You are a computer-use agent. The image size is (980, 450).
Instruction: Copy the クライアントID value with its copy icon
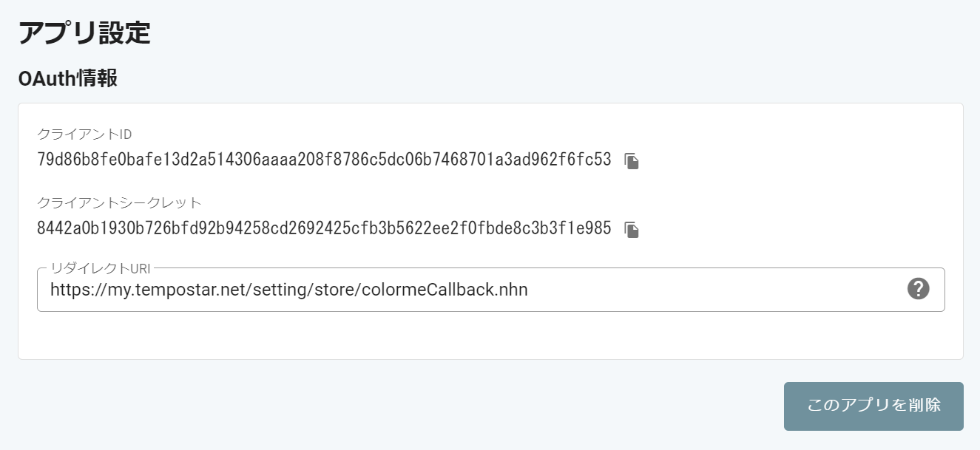631,161
